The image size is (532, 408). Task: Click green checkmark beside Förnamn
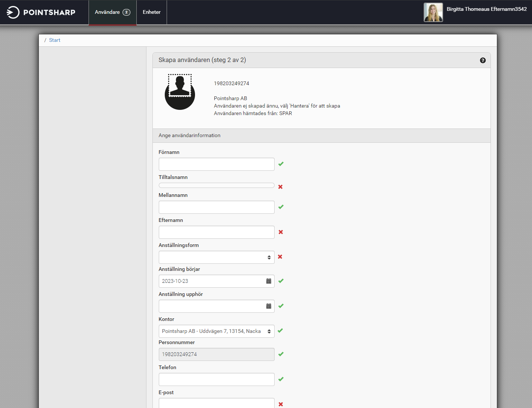pos(281,164)
